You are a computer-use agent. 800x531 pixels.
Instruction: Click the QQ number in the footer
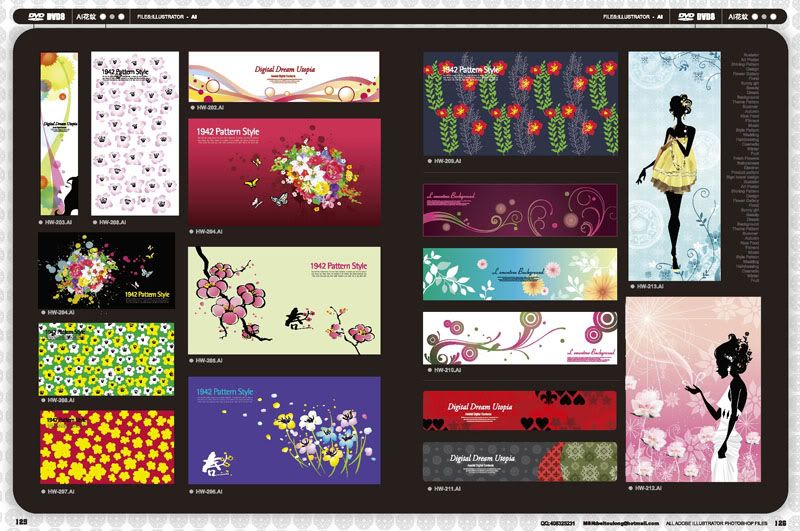tap(558, 523)
